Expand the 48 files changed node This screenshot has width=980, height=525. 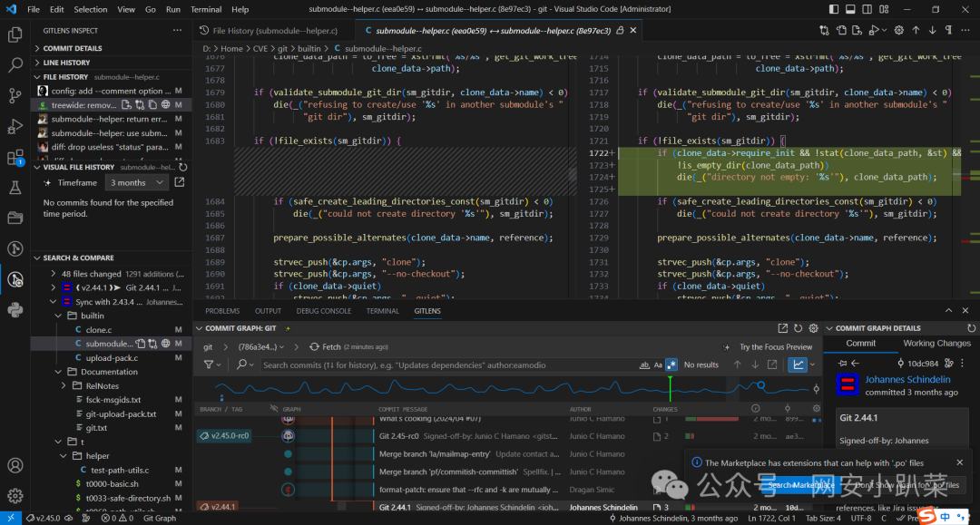(54, 274)
